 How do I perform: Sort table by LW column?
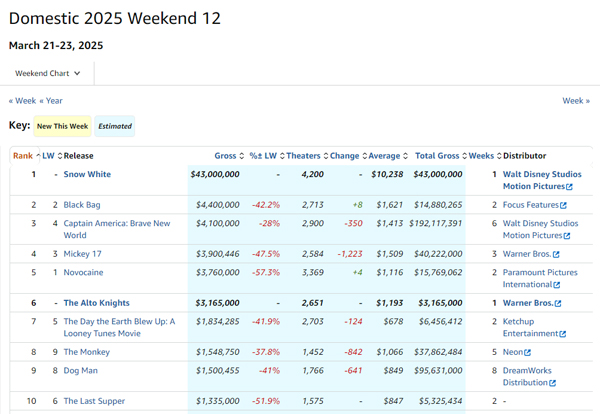(52, 156)
